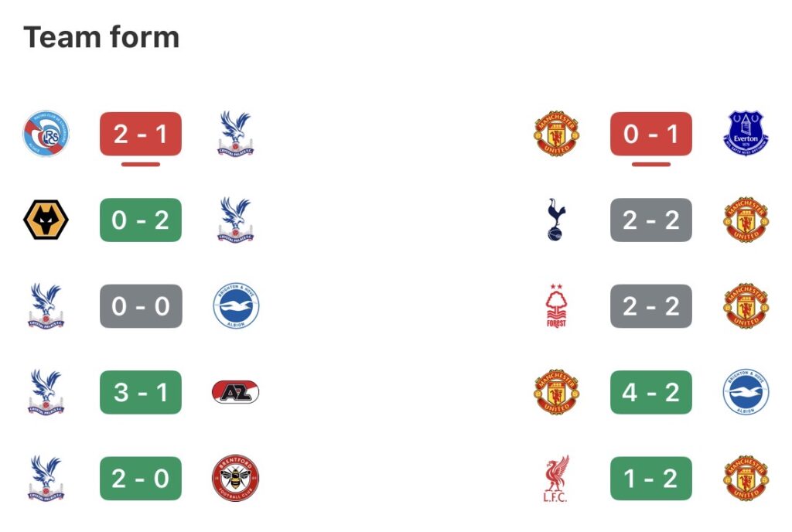Image resolution: width=792 pixels, height=532 pixels.
Task: Select the grey 0 - 0 draw score
Action: click(x=141, y=306)
